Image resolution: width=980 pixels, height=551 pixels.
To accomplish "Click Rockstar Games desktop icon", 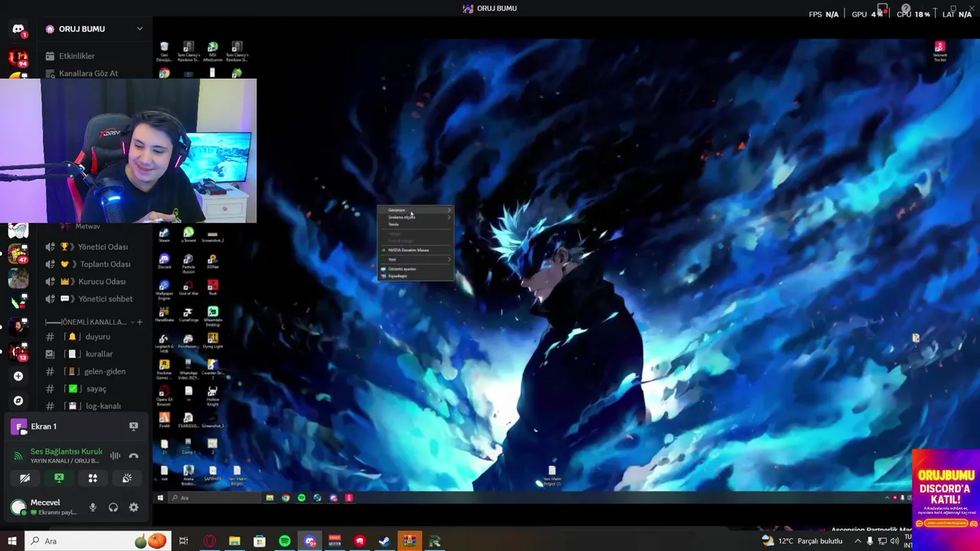I will [x=164, y=370].
